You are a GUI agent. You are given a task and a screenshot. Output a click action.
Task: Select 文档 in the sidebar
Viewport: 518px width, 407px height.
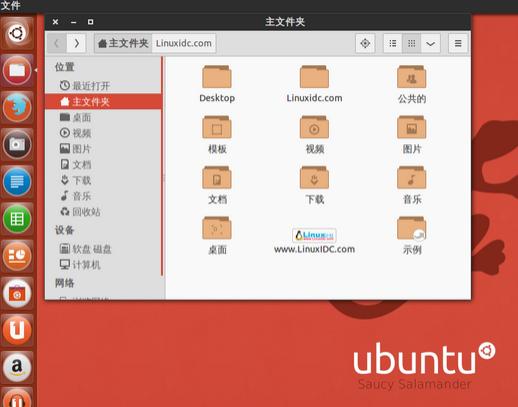[103, 164]
